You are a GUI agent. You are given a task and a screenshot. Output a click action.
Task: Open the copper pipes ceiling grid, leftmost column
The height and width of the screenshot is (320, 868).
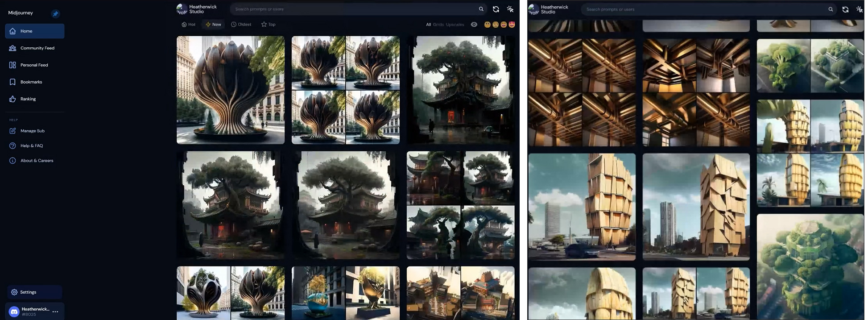(x=582, y=92)
